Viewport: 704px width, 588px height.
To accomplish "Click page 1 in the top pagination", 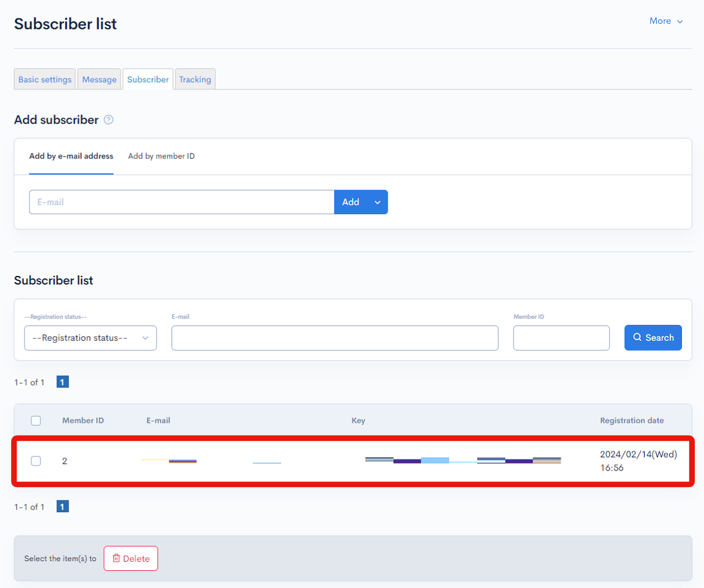I will 62,381.
